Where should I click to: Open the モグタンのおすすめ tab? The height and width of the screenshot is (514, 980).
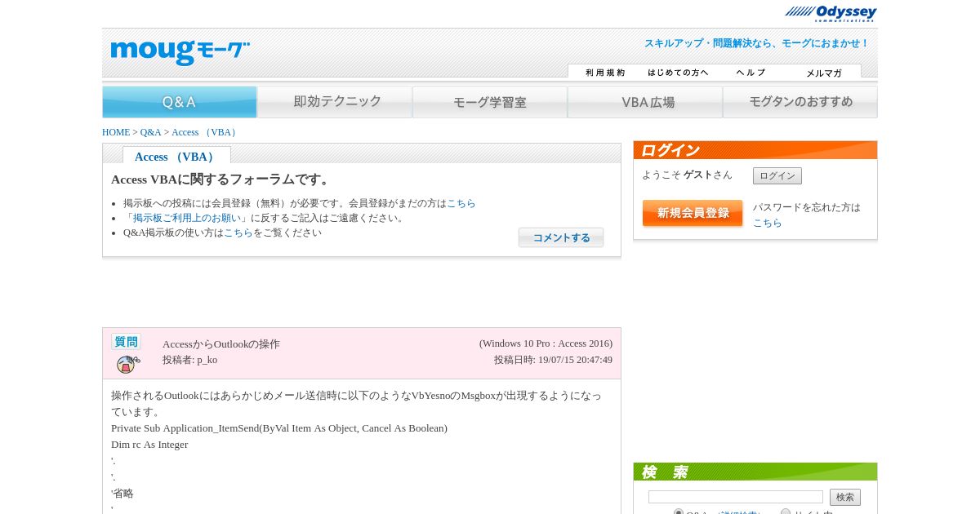tap(800, 102)
